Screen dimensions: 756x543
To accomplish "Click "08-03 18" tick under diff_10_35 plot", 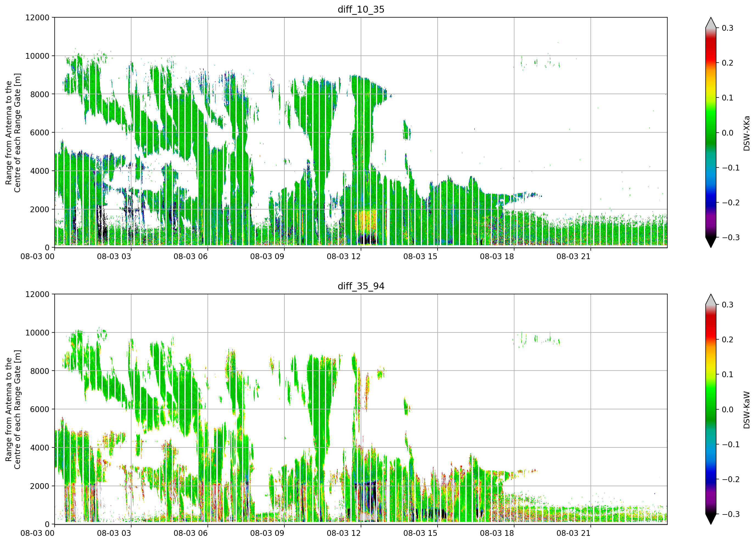I will pos(497,256).
